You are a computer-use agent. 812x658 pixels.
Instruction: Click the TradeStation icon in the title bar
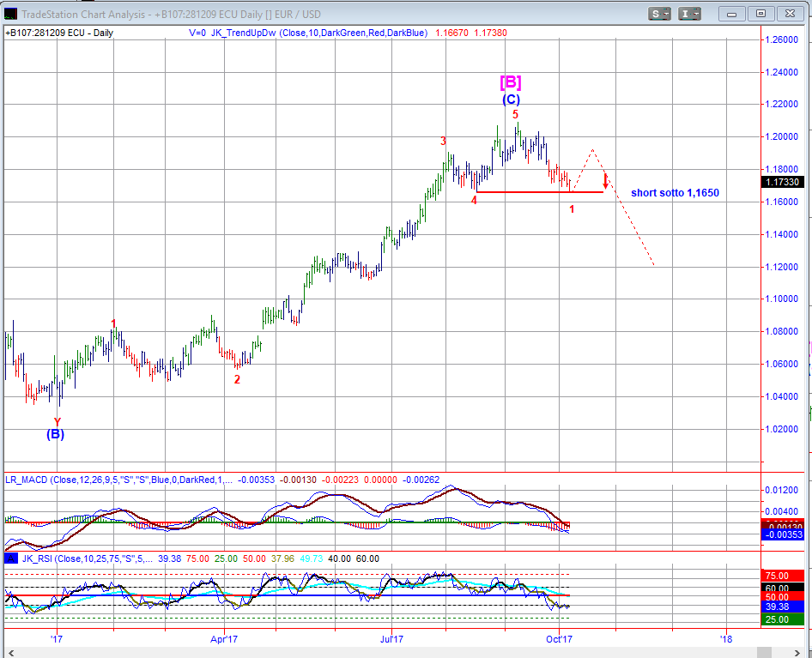click(x=9, y=14)
